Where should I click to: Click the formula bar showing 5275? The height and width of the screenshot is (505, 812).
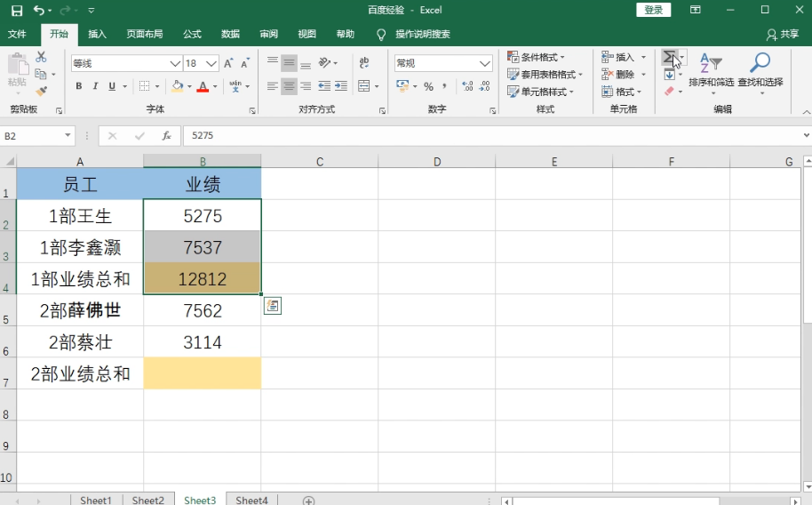coord(492,136)
